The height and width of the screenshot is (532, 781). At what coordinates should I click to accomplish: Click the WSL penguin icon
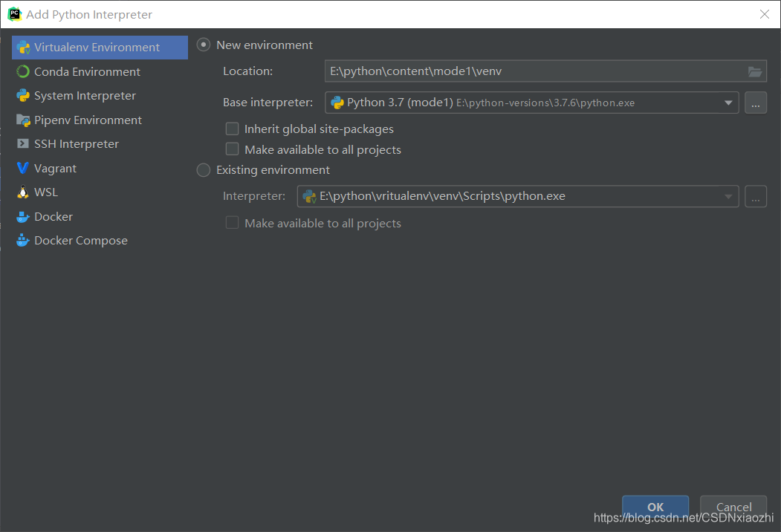[x=23, y=192]
